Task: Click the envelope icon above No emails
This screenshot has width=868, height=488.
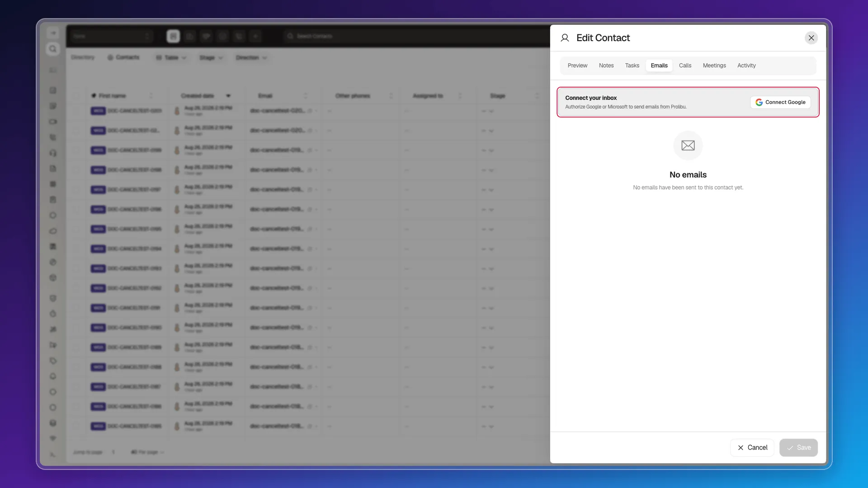Action: [688, 145]
